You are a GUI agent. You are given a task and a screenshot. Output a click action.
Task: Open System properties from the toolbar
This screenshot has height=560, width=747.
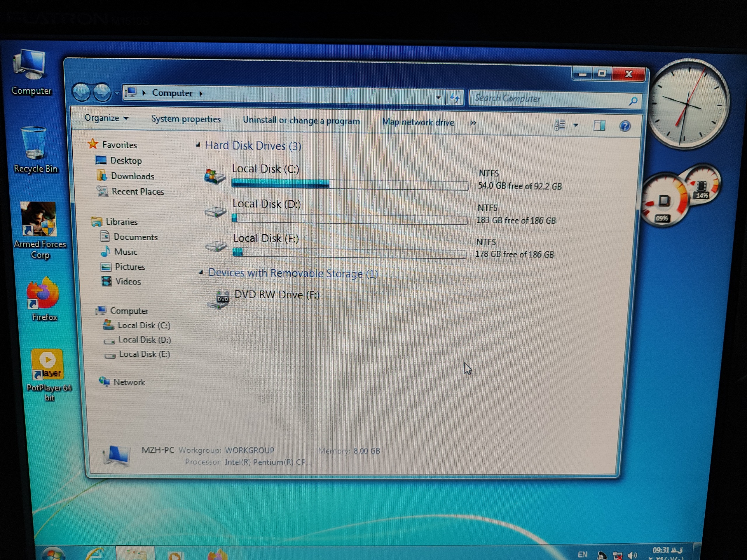186,119
